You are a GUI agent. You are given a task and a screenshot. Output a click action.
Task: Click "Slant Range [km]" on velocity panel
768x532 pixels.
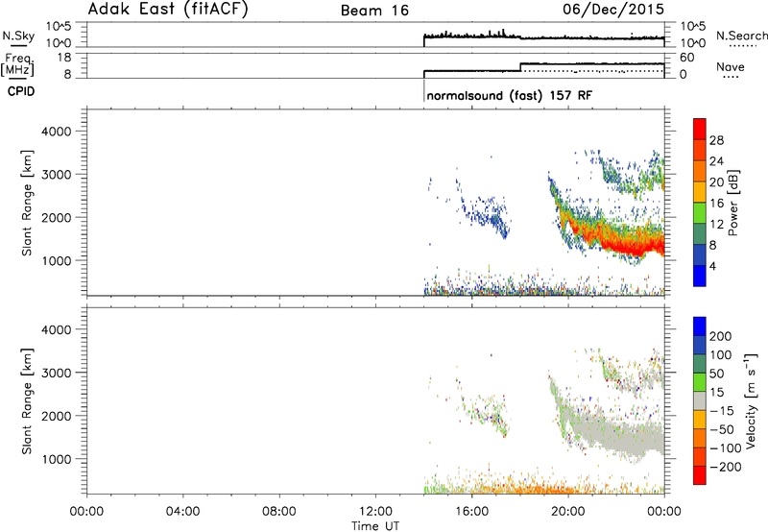[27, 401]
